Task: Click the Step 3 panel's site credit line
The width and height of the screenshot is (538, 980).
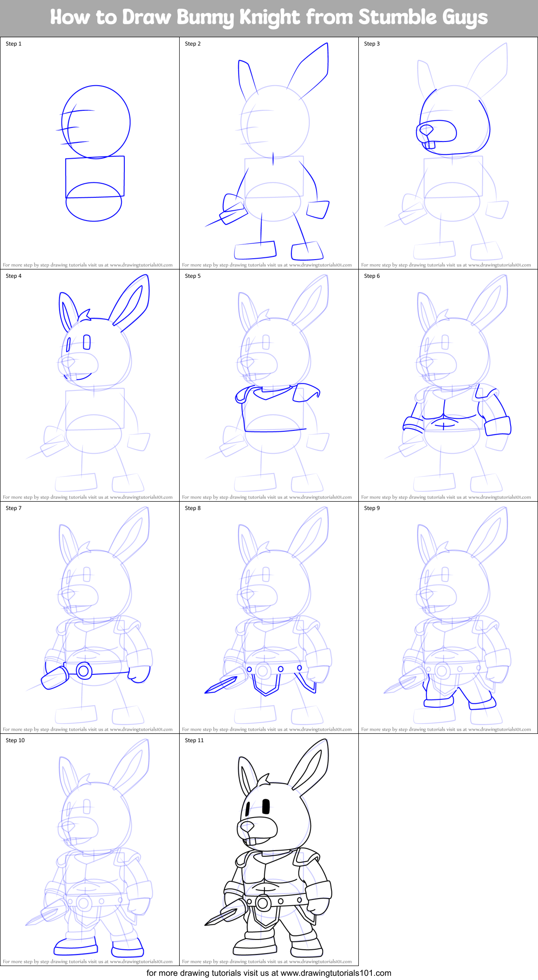Action: (x=446, y=265)
